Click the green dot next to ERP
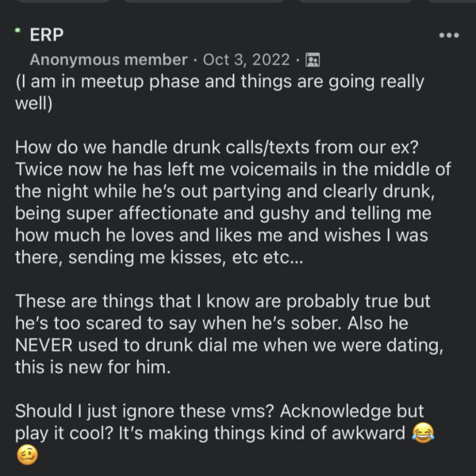This screenshot has height=476, width=476. (17, 30)
